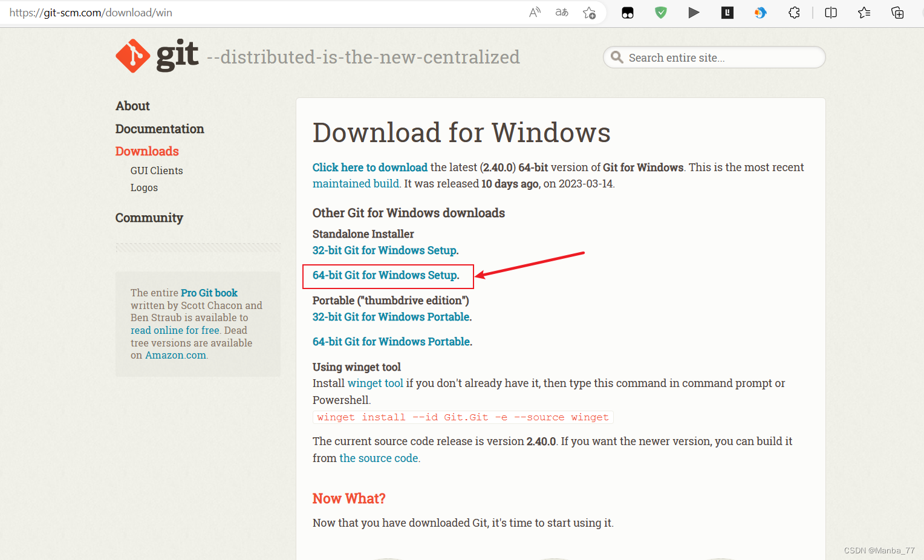The height and width of the screenshot is (560, 924).
Task: Open the Documentation section
Action: click(160, 129)
